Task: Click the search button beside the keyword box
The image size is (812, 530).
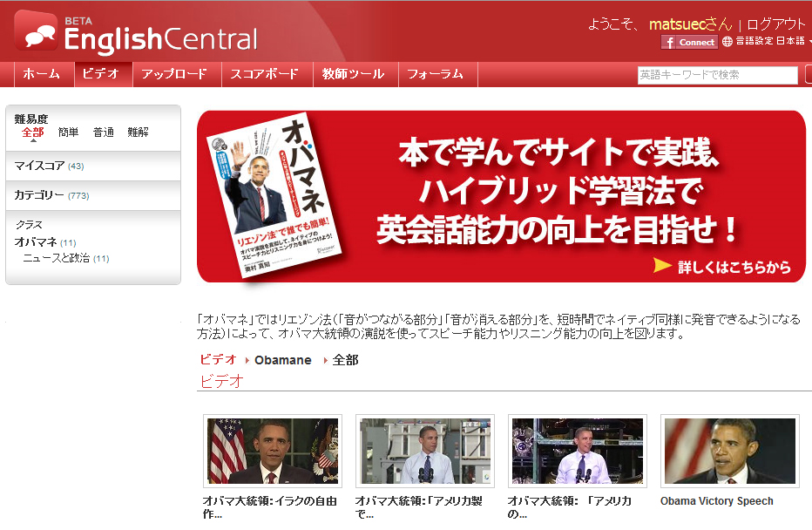Action: point(807,76)
